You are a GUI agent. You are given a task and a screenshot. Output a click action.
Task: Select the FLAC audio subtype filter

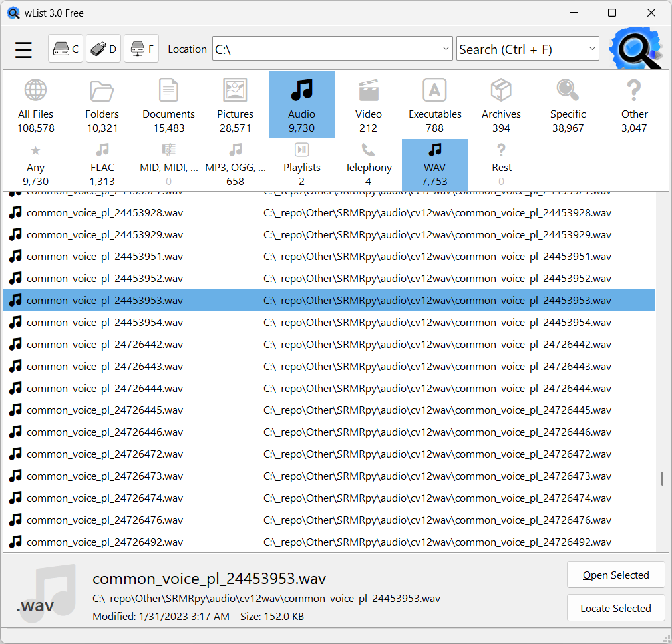point(102,164)
